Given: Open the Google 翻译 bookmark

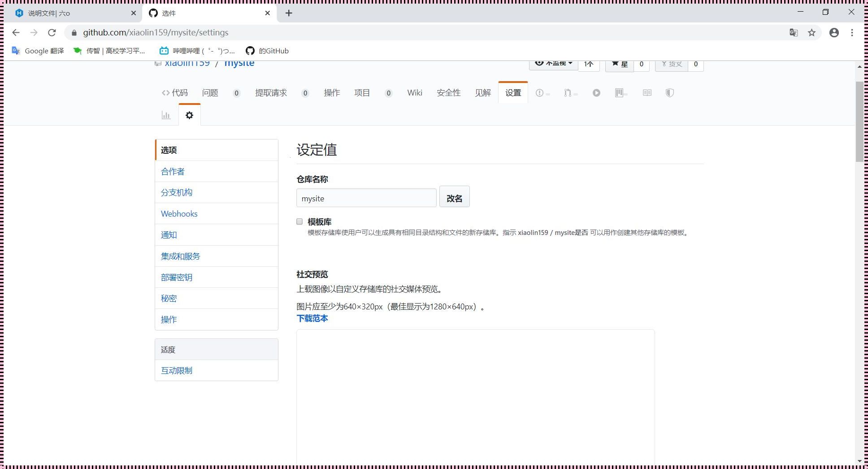Looking at the screenshot, I should tap(38, 51).
